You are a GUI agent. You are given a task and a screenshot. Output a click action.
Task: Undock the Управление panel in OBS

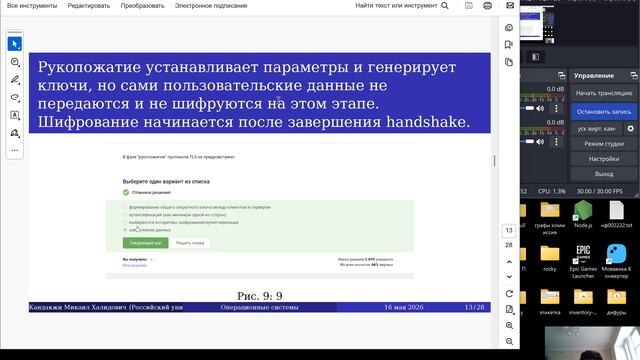[x=633, y=76]
